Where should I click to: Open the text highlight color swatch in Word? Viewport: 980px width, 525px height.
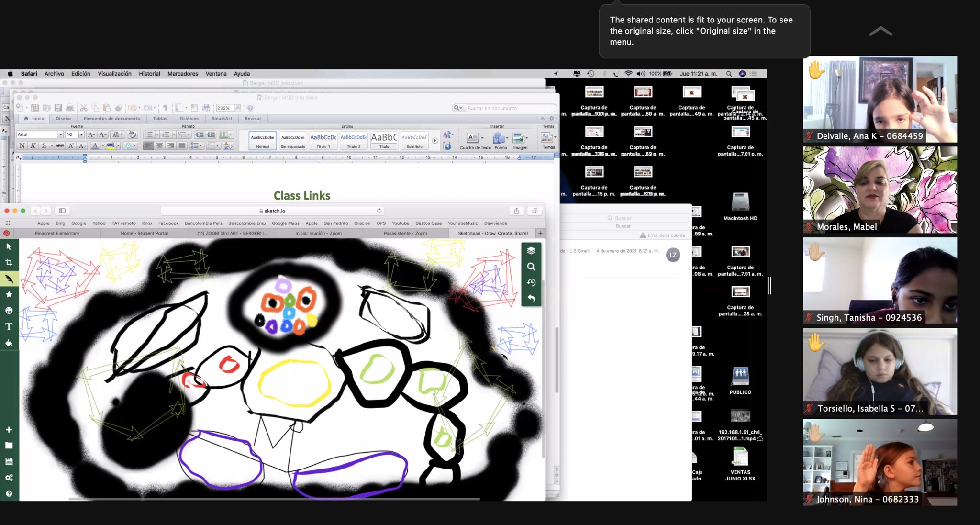[111, 145]
